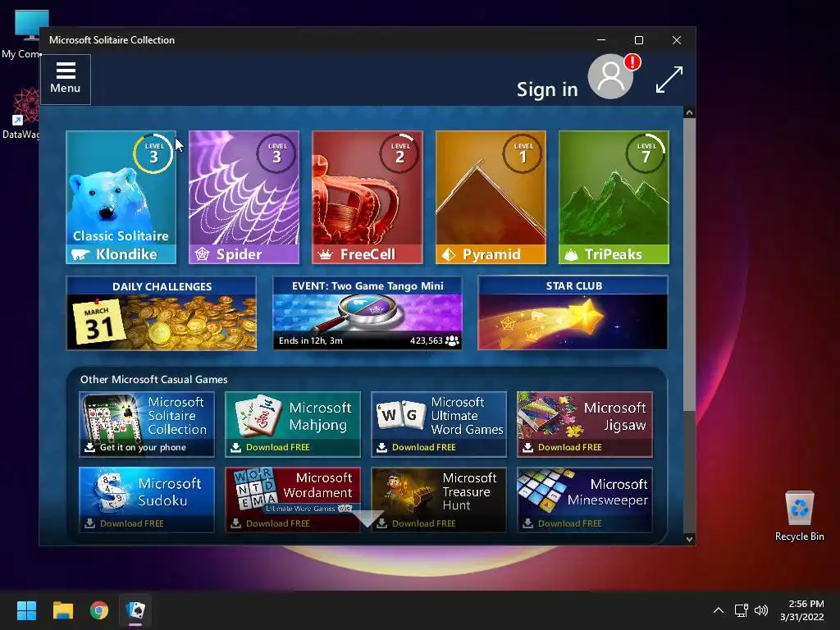Open the Star Club banner

click(x=573, y=313)
